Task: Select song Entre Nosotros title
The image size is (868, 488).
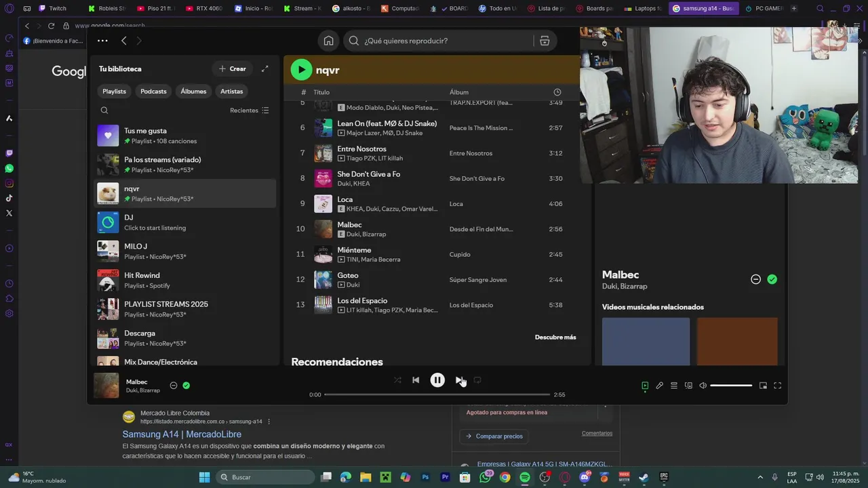Action: pyautogui.click(x=361, y=149)
